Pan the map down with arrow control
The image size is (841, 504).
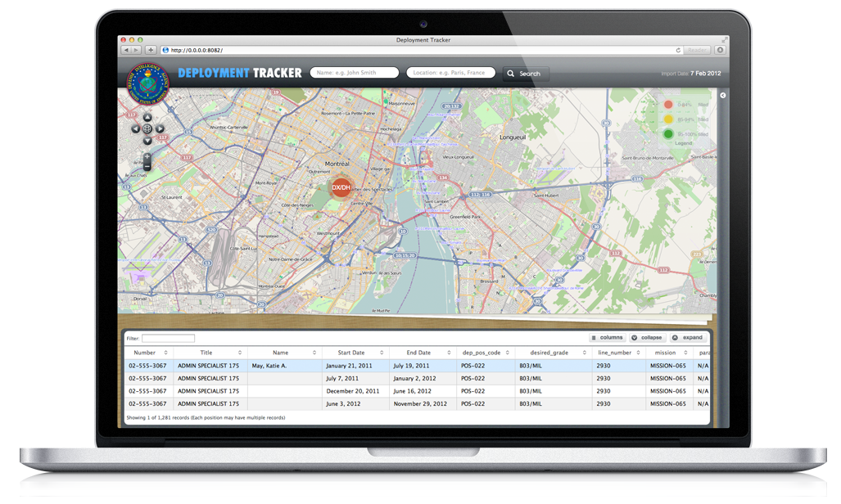[147, 141]
